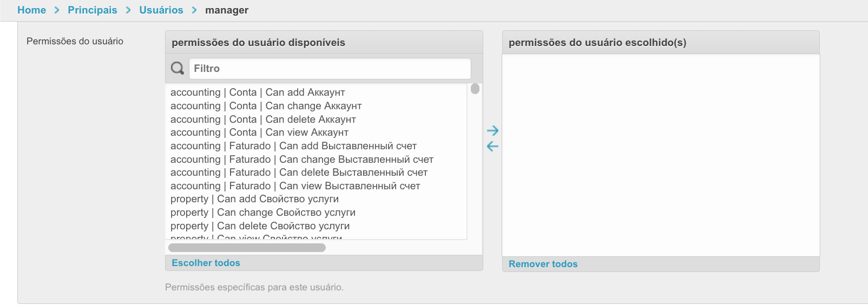Select 'property | Can delete Свойство услуги'
The height and width of the screenshot is (305, 868).
point(260,226)
